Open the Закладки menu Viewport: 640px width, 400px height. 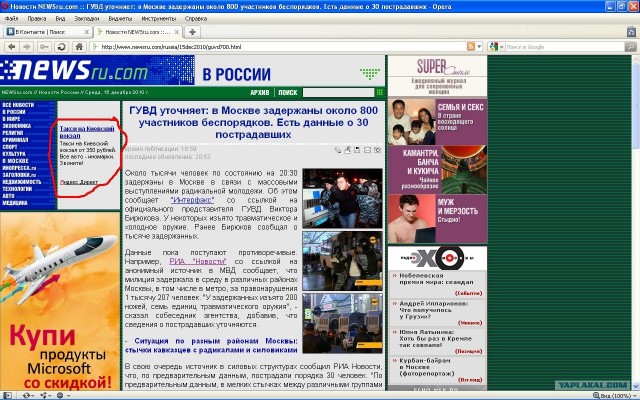87,18
